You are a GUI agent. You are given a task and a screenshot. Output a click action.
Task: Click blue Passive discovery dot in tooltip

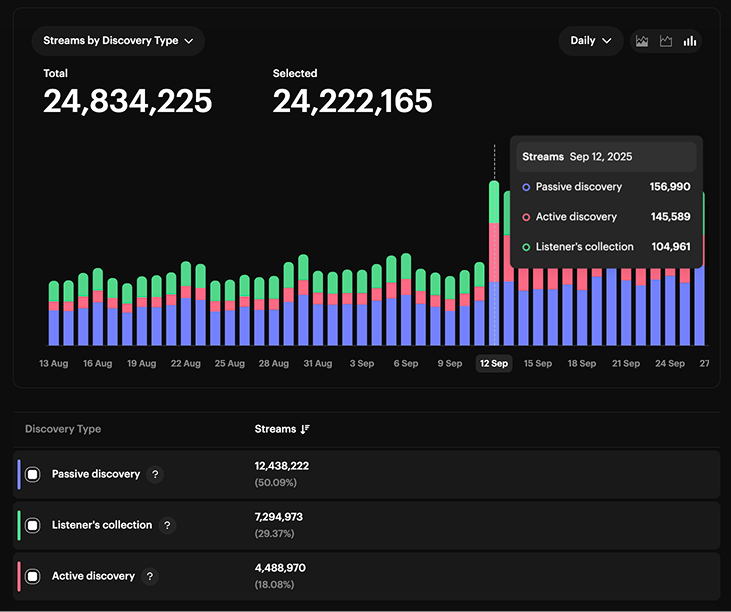[526, 187]
